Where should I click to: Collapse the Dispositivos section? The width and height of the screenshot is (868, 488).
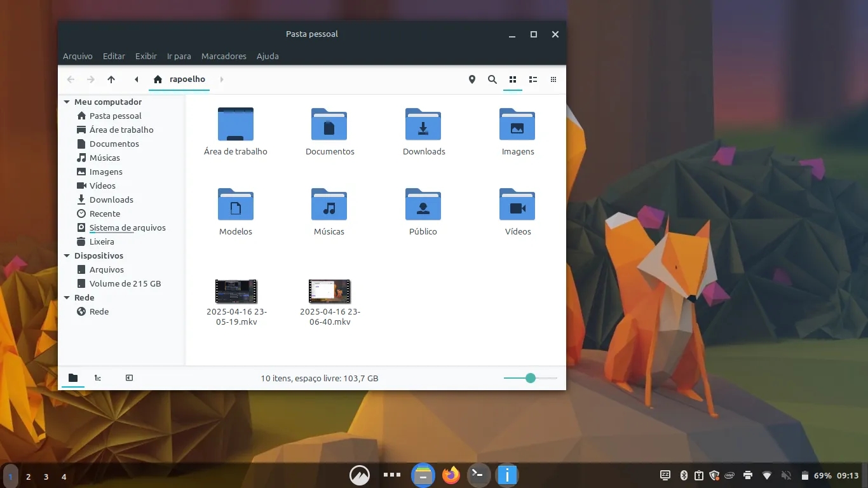[67, 255]
